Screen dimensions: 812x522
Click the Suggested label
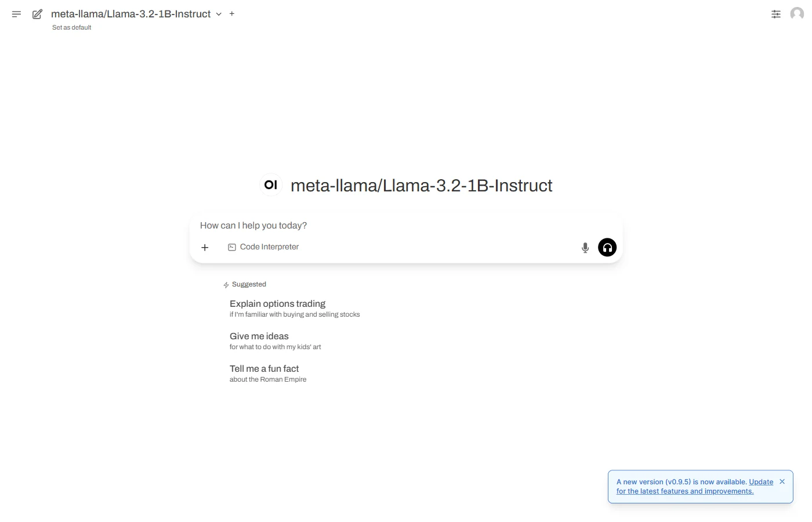click(x=249, y=284)
